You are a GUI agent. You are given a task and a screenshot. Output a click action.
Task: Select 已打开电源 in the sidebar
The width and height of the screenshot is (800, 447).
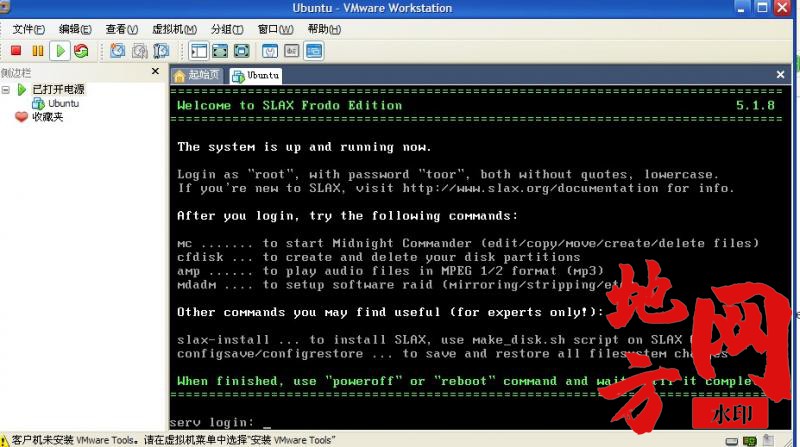[58, 89]
